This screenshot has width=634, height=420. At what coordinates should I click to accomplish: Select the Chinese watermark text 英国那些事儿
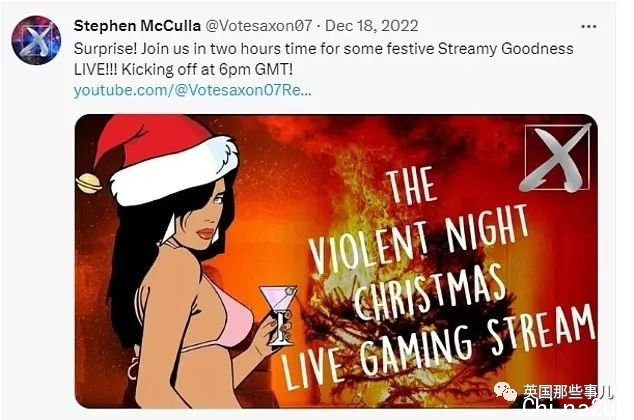pos(568,391)
